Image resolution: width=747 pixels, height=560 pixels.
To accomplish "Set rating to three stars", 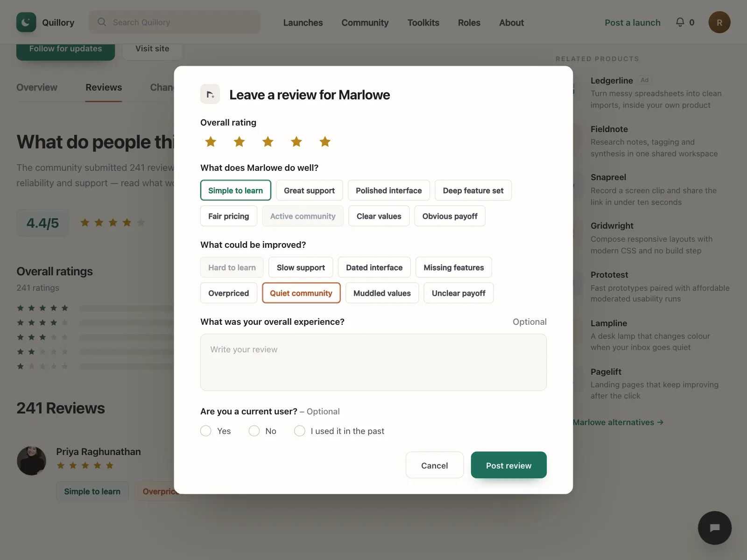I will [x=268, y=141].
